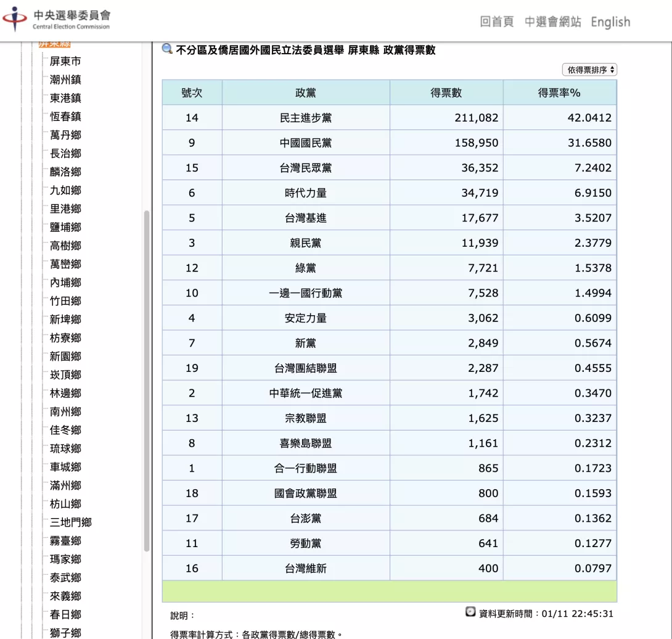Select 潮州鎮 in the district tree
This screenshot has height=639, width=672.
click(65, 80)
